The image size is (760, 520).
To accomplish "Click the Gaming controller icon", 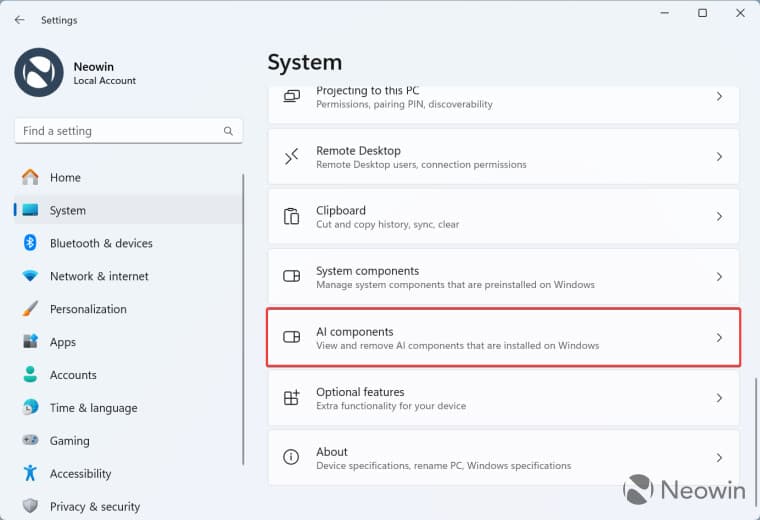I will (x=30, y=441).
